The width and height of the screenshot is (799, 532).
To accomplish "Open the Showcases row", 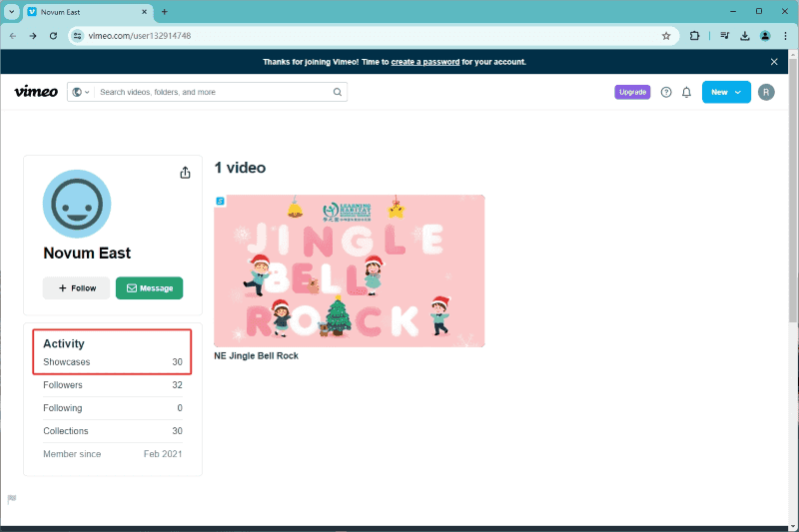I will (113, 362).
